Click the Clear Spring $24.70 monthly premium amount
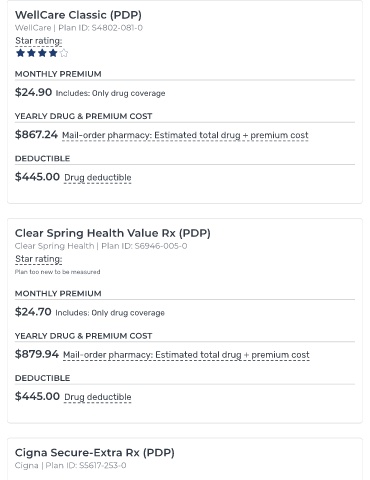Image resolution: width=370 pixels, height=480 pixels. pos(33,312)
